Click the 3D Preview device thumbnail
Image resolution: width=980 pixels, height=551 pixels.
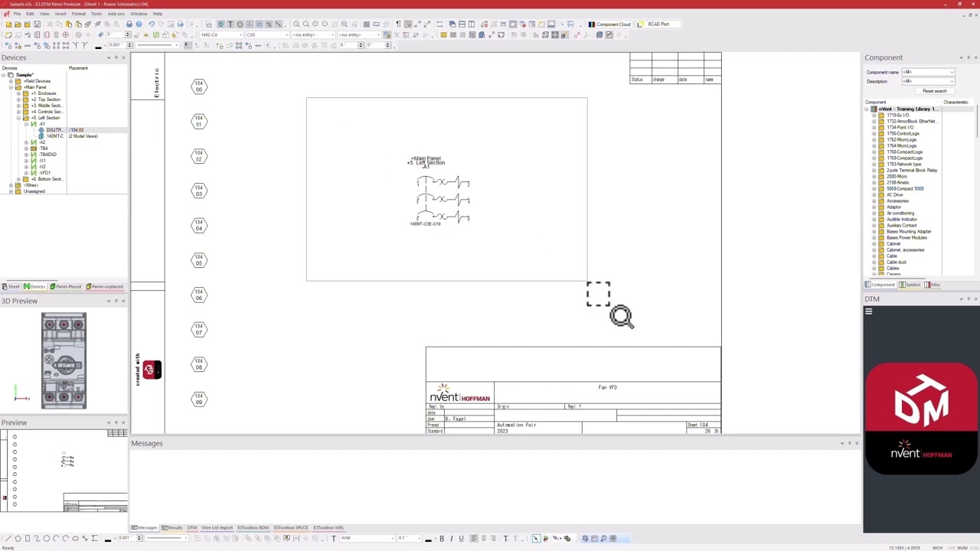click(x=64, y=361)
